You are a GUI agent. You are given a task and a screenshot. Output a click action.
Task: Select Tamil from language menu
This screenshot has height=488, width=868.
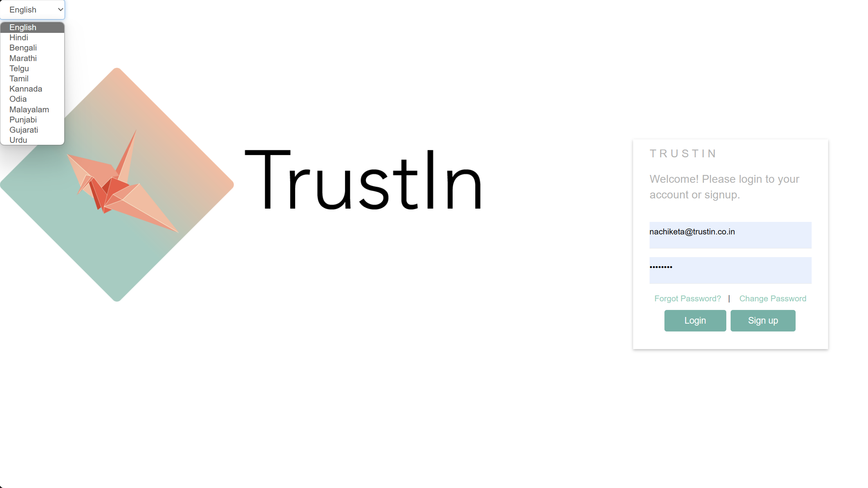[18, 78]
